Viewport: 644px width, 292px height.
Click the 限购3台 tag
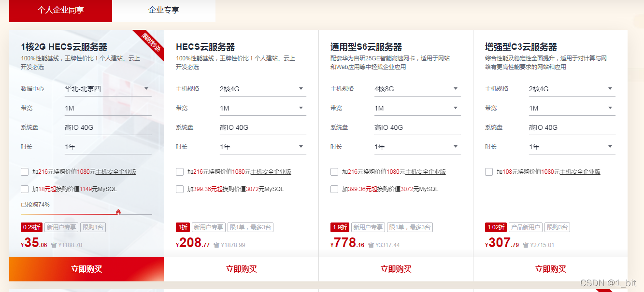pyautogui.click(x=558, y=227)
